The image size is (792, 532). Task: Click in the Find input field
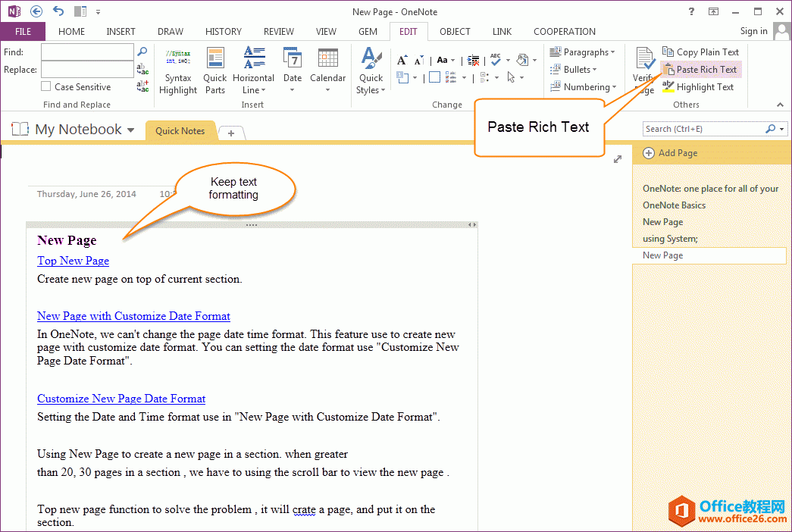pos(87,52)
